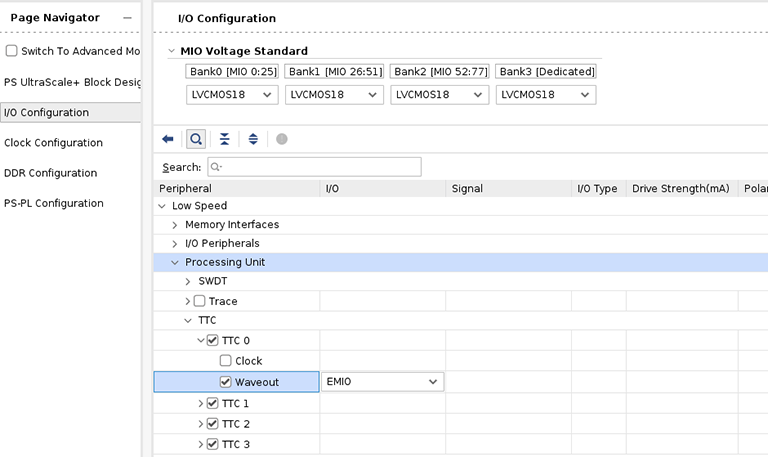Image resolution: width=768 pixels, height=457 pixels.
Task: Go to PS-PL Configuration page
Action: point(54,203)
